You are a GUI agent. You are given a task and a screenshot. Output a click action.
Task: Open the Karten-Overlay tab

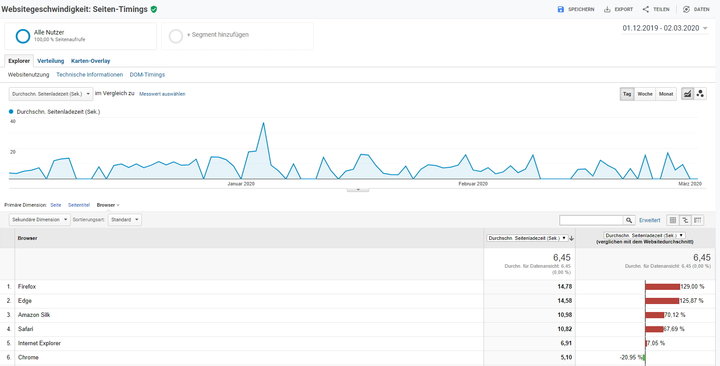pyautogui.click(x=90, y=61)
